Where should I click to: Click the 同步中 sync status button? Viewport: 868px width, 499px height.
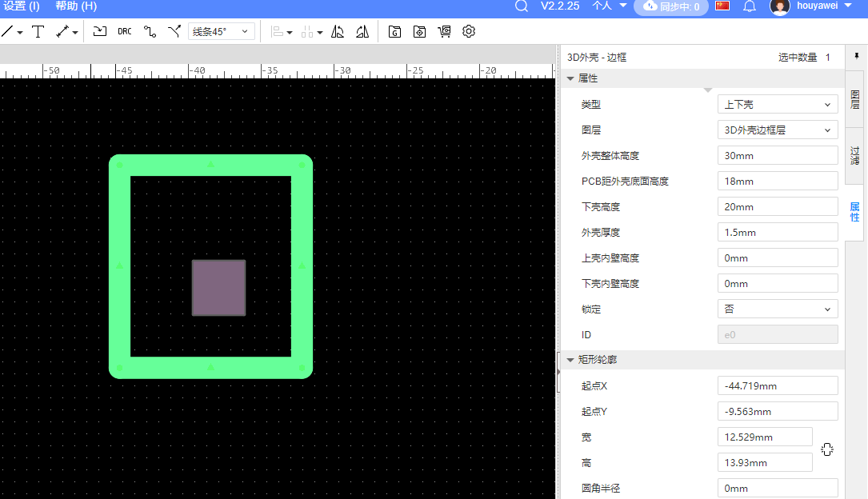pyautogui.click(x=670, y=7)
